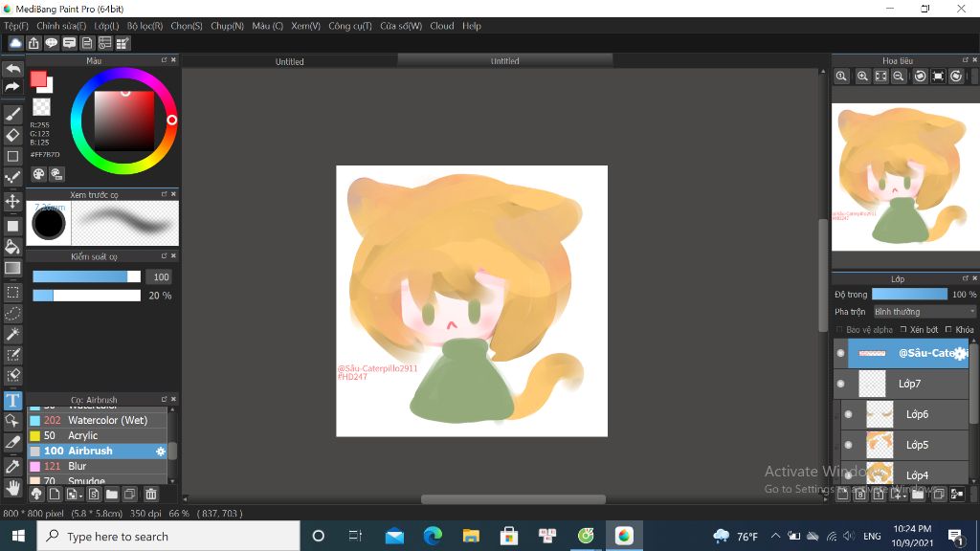Image resolution: width=980 pixels, height=551 pixels.
Task: Open the Pha trộn blend mode dropdown
Action: coord(924,312)
